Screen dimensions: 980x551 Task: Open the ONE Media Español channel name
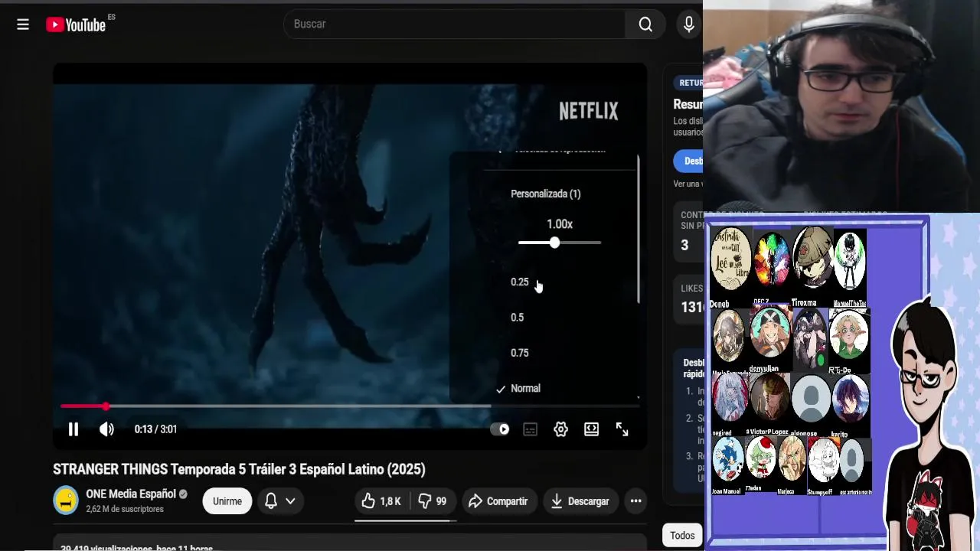tap(131, 494)
